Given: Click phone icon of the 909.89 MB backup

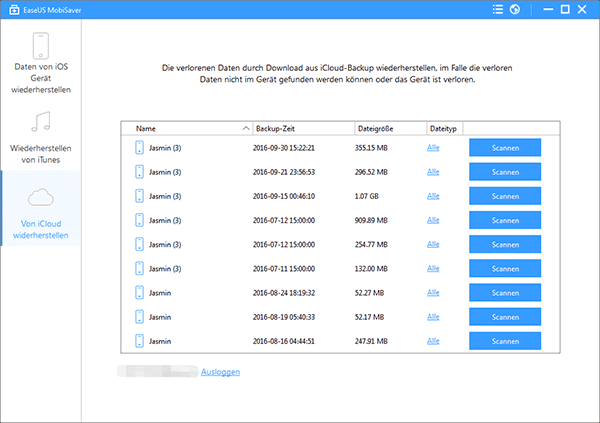Looking at the screenshot, I should click(x=139, y=220).
